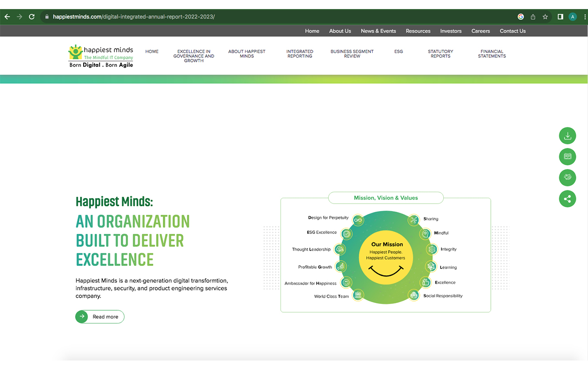This screenshot has height=370, width=588.
Task: Click the Social Responsibility icon
Action: (414, 295)
